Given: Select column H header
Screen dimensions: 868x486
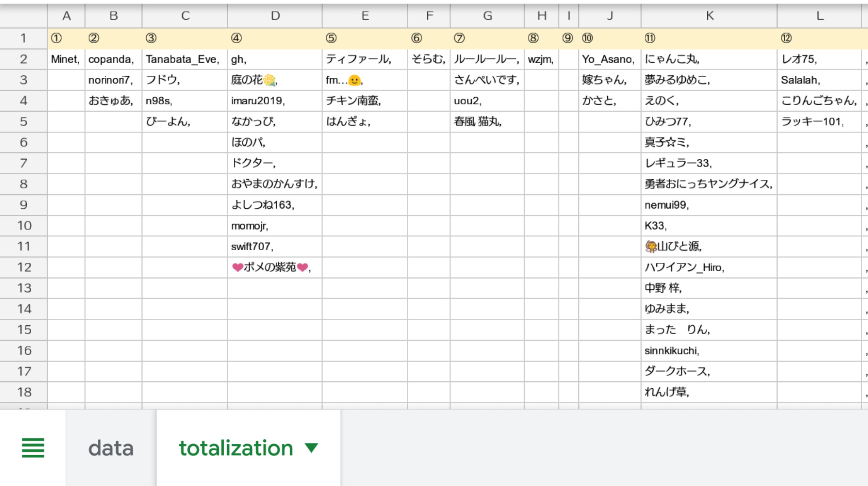Looking at the screenshot, I should 541,16.
